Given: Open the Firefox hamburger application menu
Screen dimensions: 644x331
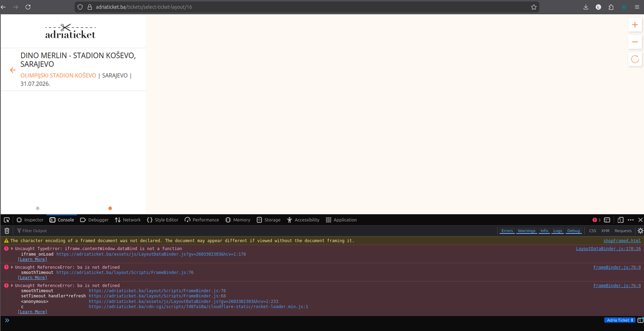Looking at the screenshot, I should [637, 7].
